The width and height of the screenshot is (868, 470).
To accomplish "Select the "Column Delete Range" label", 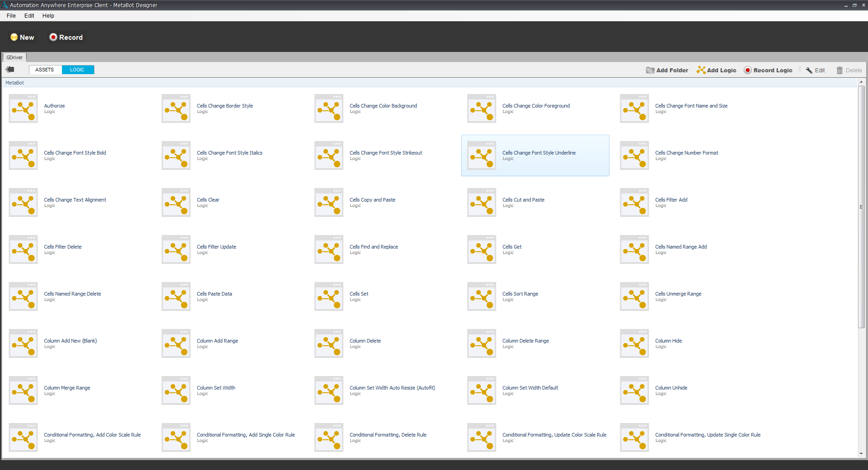I will tap(526, 341).
